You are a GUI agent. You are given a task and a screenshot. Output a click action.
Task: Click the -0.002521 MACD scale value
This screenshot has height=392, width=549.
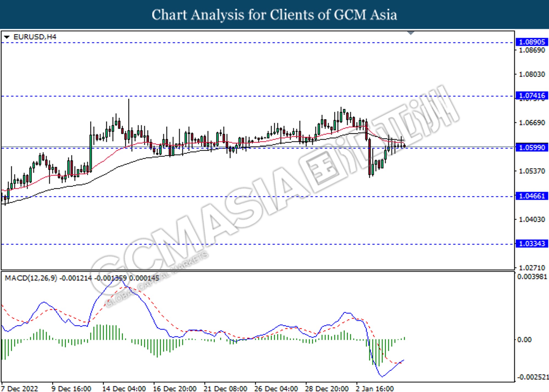pos(533,377)
